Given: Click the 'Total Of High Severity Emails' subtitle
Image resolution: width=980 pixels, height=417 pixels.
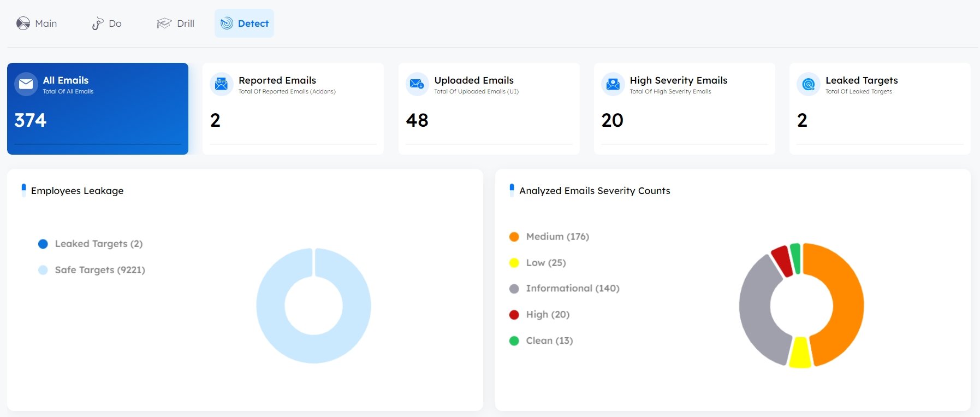Looking at the screenshot, I should 670,92.
